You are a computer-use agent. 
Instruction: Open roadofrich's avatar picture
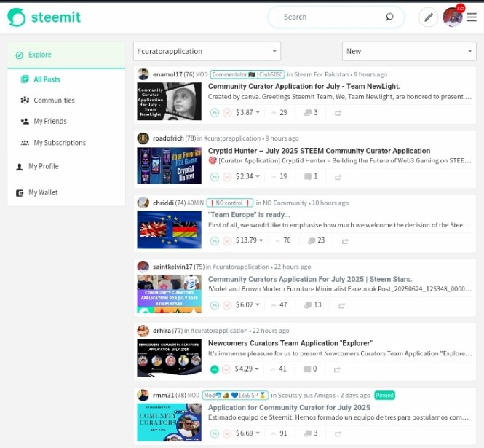(143, 138)
